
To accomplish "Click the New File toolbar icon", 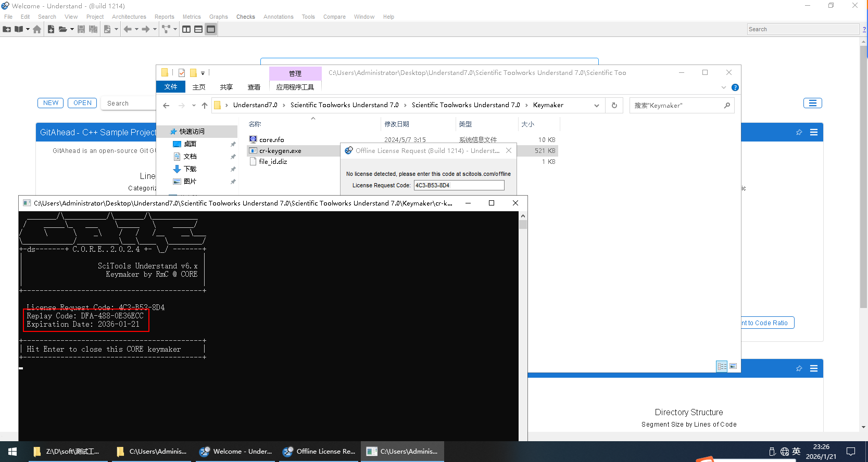I will (51, 29).
